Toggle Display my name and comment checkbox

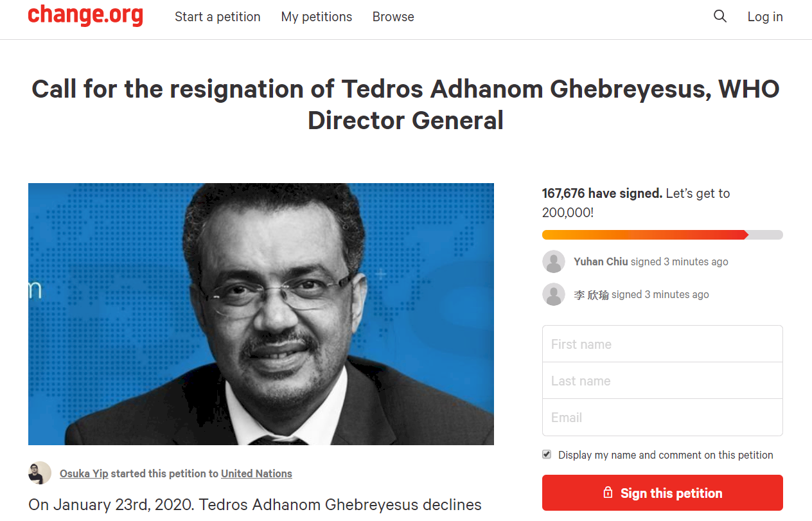click(x=547, y=454)
